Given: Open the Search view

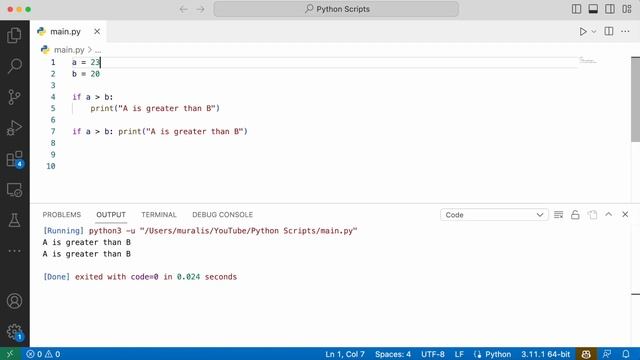Looking at the screenshot, I should [14, 66].
